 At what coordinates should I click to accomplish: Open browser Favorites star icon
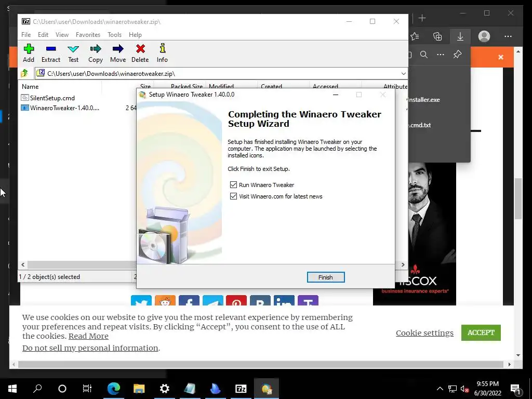pos(415,36)
